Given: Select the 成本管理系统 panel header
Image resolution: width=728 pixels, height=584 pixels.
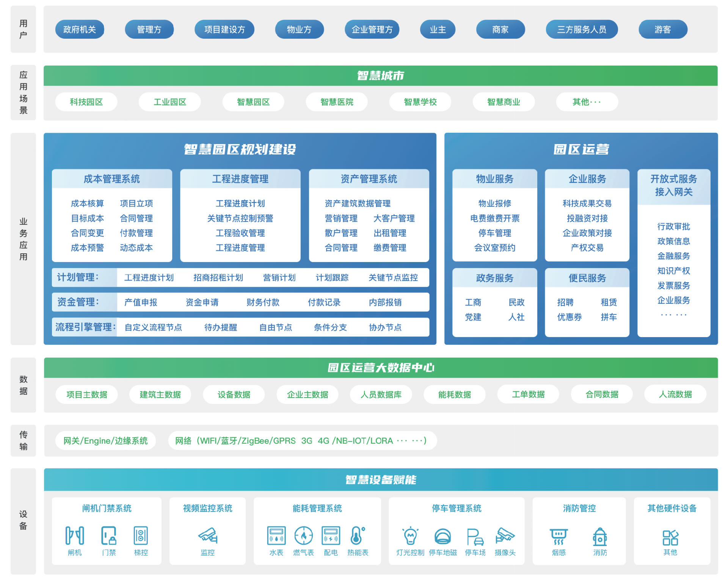Looking at the screenshot, I should point(112,179).
